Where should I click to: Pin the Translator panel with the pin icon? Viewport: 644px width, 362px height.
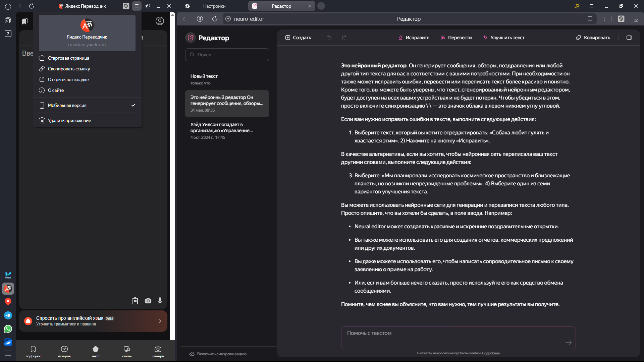[148, 6]
